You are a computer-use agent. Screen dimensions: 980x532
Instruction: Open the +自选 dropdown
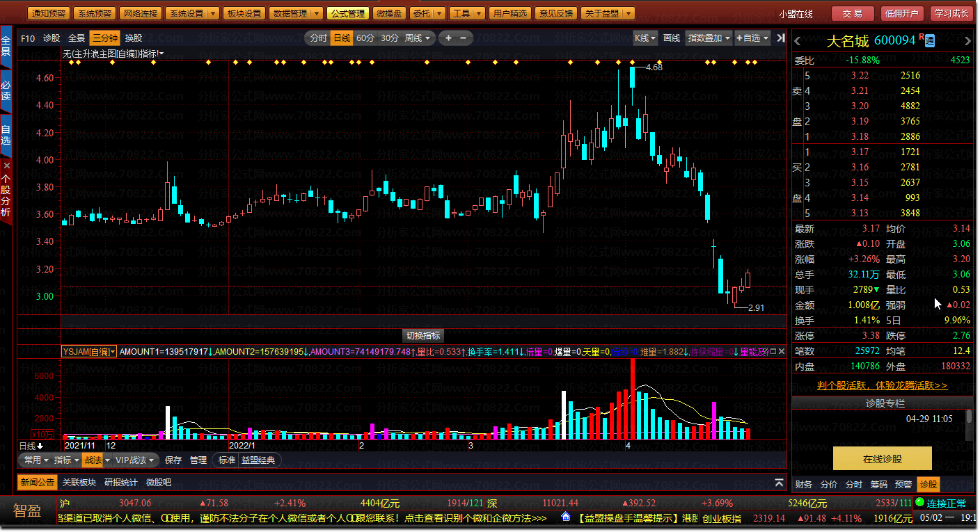(752, 38)
